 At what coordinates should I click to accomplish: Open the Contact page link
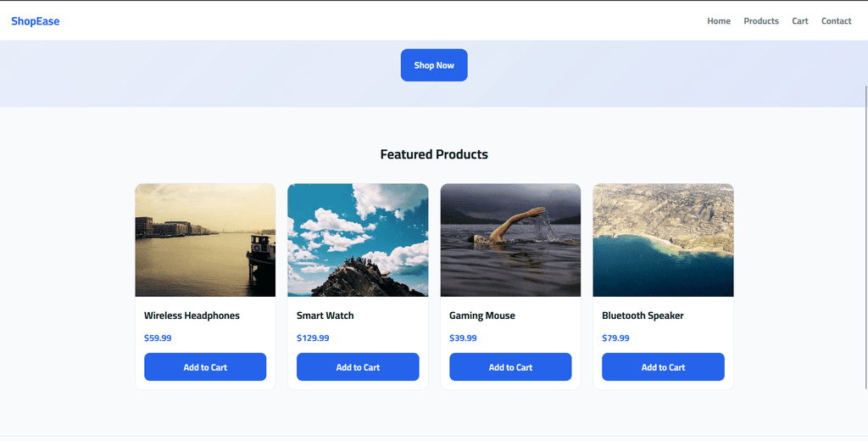pos(836,21)
